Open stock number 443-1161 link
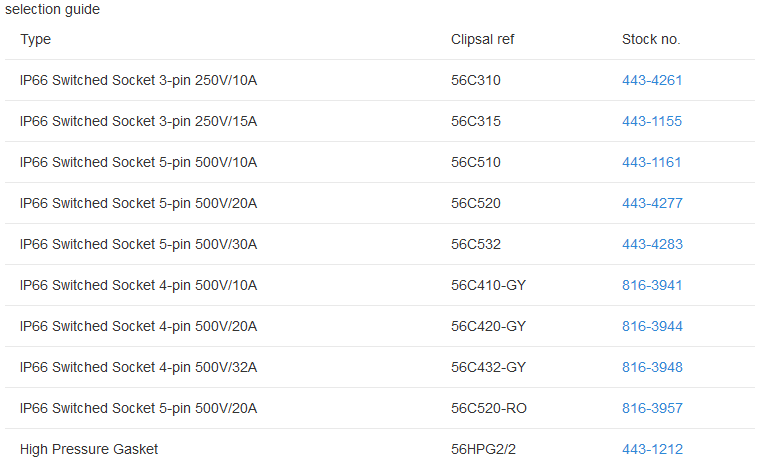Viewport: 770px width, 467px height. point(651,163)
